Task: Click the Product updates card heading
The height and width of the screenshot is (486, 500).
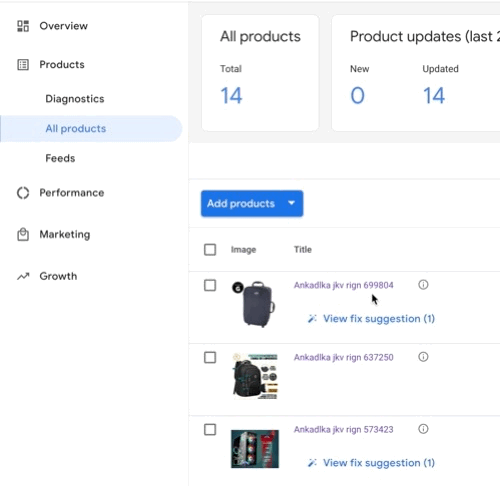Action: [425, 36]
